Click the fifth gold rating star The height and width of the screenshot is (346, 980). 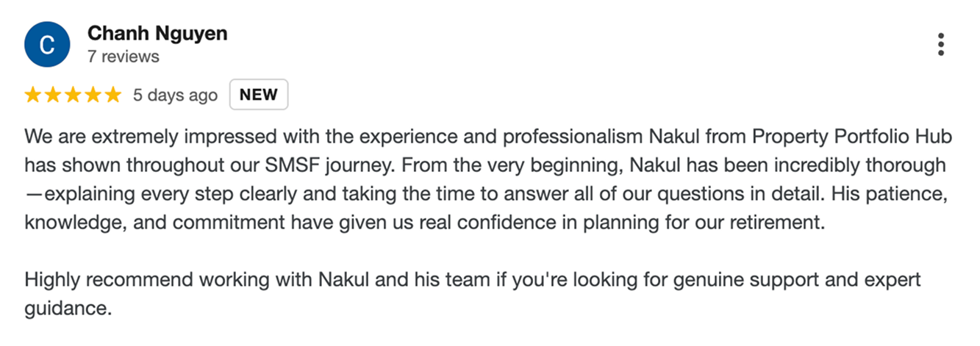point(112,95)
